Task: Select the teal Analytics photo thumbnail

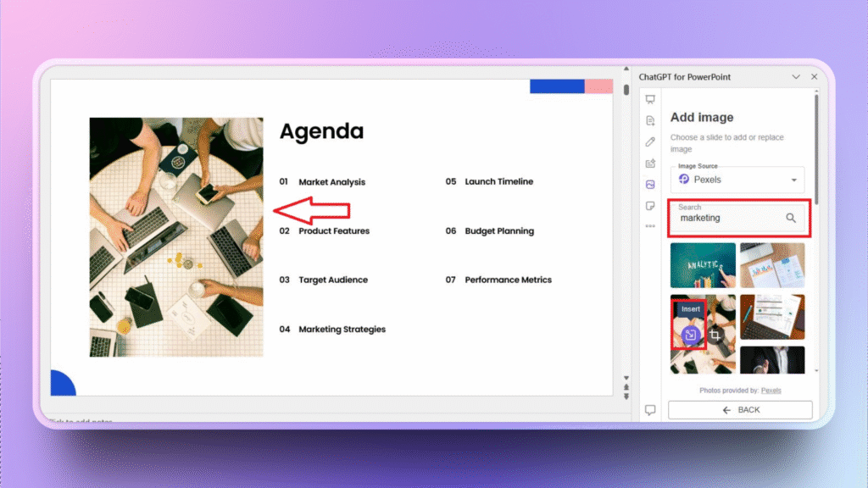Action: (702, 263)
